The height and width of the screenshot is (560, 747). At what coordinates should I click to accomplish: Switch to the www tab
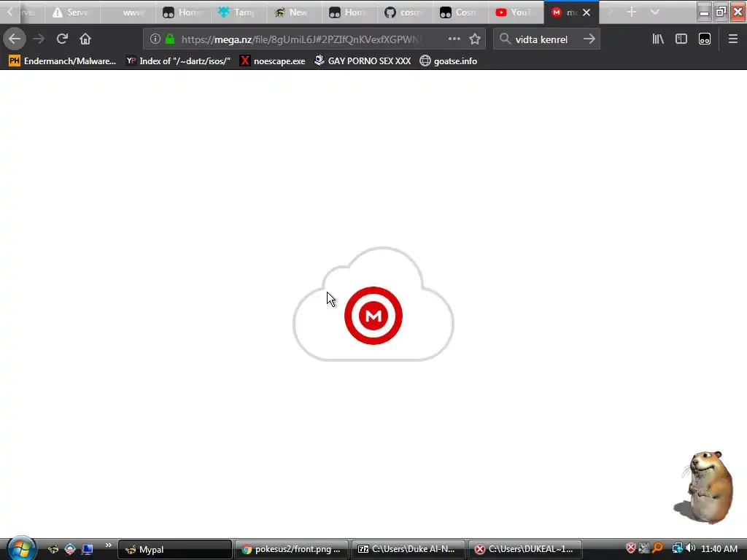pyautogui.click(x=128, y=12)
